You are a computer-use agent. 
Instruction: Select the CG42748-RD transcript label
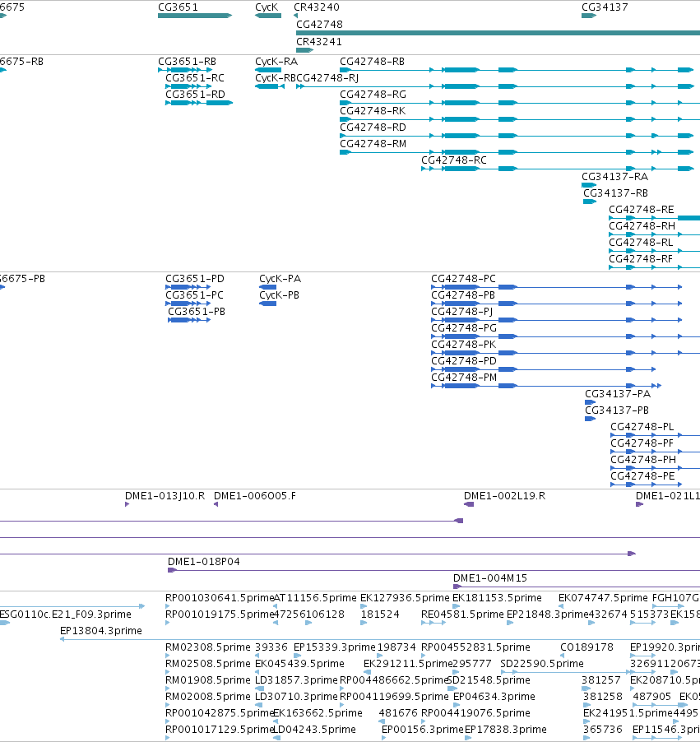coord(373,128)
